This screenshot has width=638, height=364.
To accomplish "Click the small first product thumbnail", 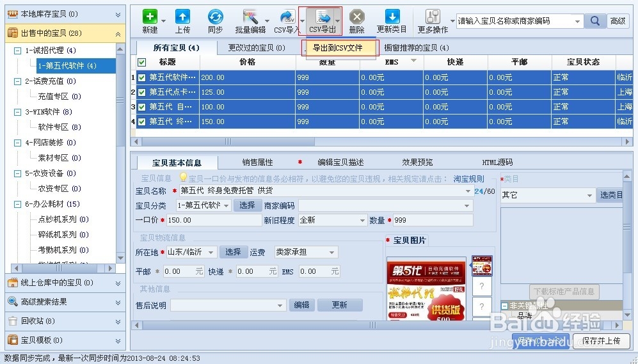I will tap(482, 265).
